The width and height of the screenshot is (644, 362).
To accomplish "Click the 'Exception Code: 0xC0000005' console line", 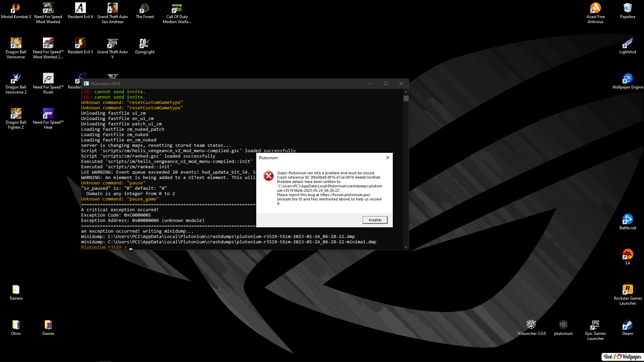I will point(116,215).
